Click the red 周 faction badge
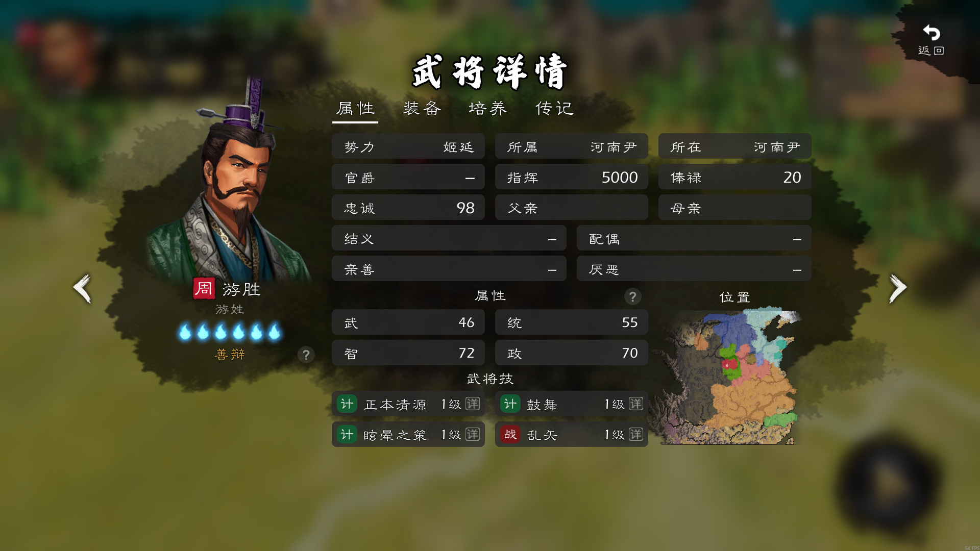 [204, 289]
